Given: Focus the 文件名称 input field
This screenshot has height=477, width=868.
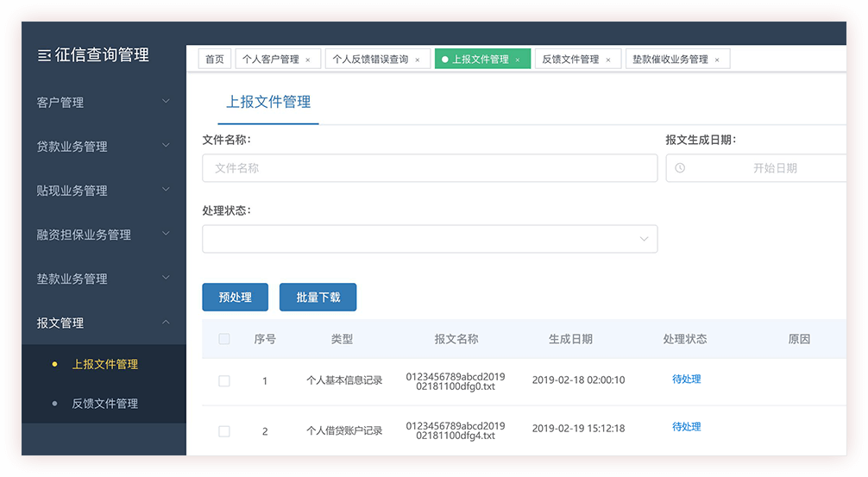Looking at the screenshot, I should point(430,168).
